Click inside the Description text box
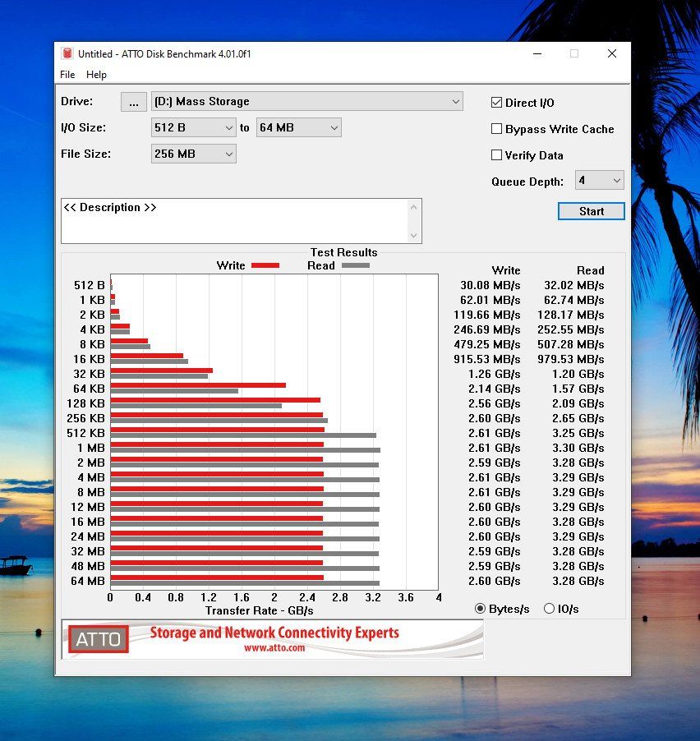 point(235,221)
